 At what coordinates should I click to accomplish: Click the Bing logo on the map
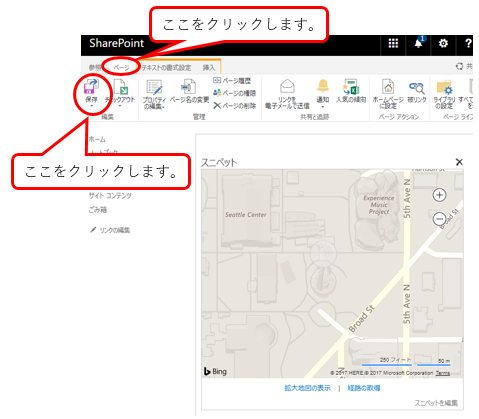215,371
